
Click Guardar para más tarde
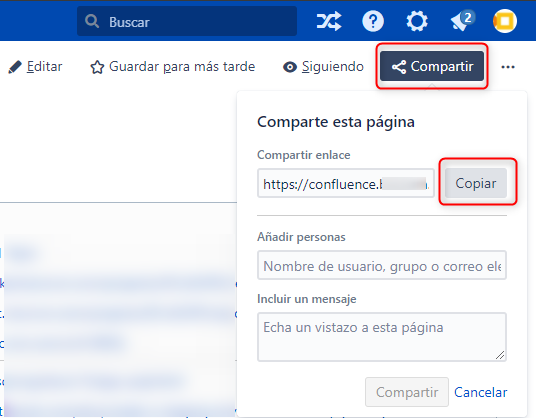coord(173,67)
